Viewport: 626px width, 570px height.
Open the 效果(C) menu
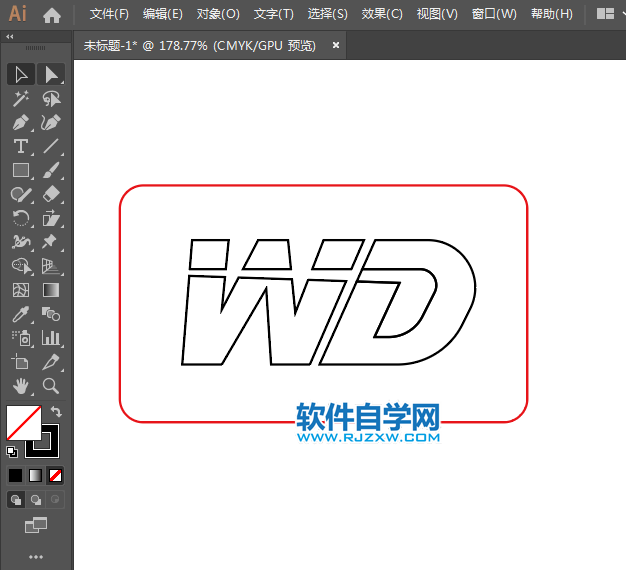point(382,14)
